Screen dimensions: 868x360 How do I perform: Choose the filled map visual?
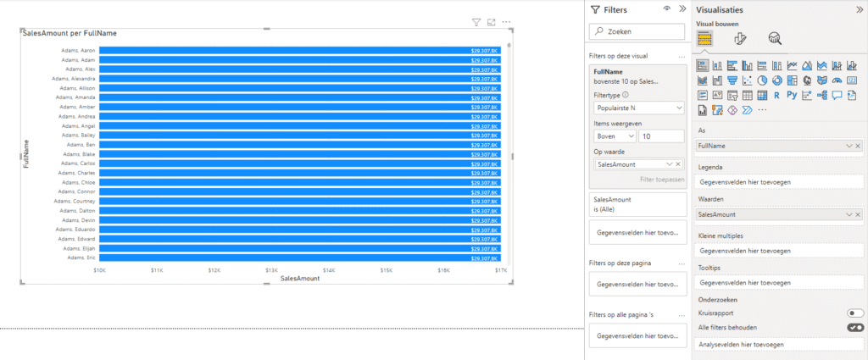822,80
